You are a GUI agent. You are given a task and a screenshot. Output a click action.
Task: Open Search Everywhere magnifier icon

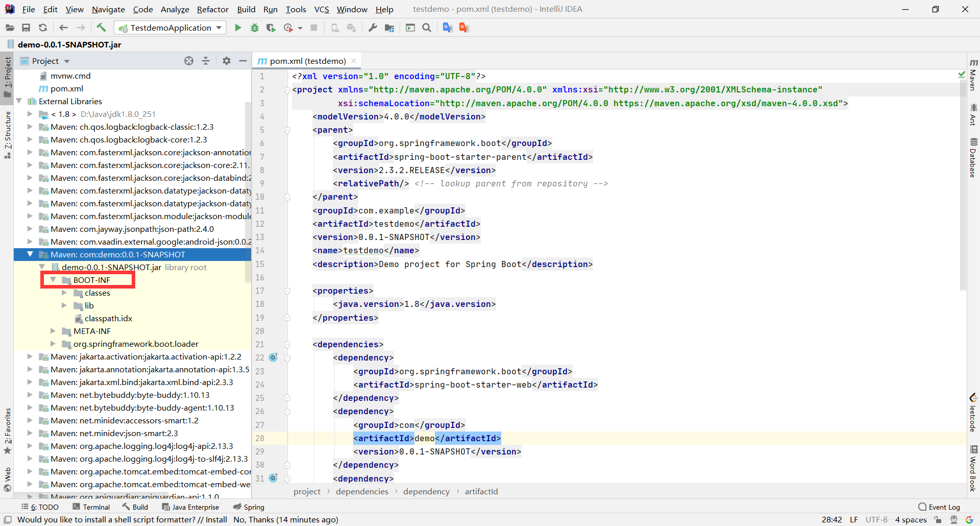pos(427,28)
